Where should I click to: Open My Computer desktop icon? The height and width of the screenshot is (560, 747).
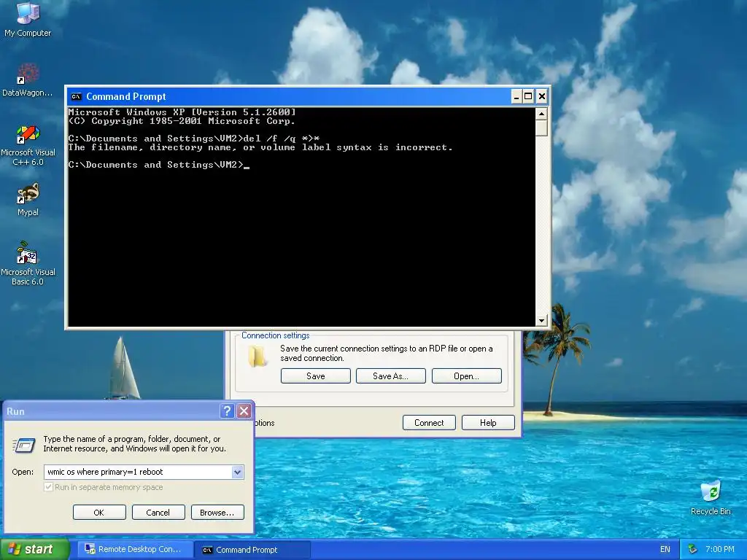28,19
